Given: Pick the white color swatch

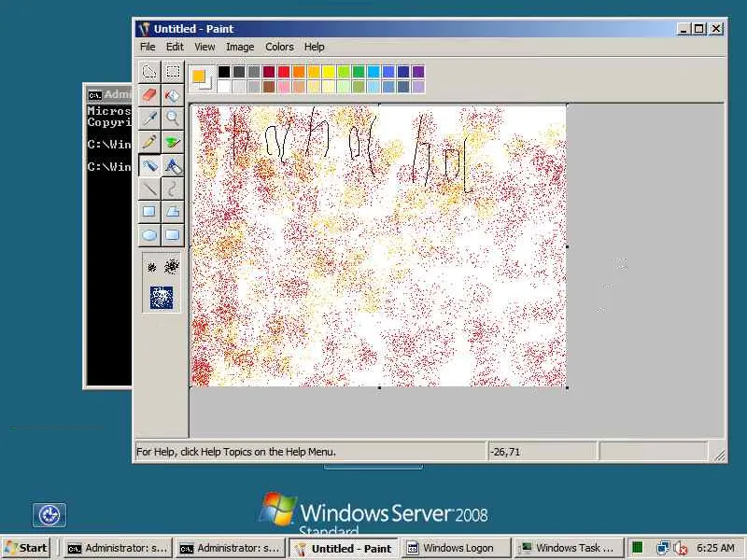Looking at the screenshot, I should 224,86.
